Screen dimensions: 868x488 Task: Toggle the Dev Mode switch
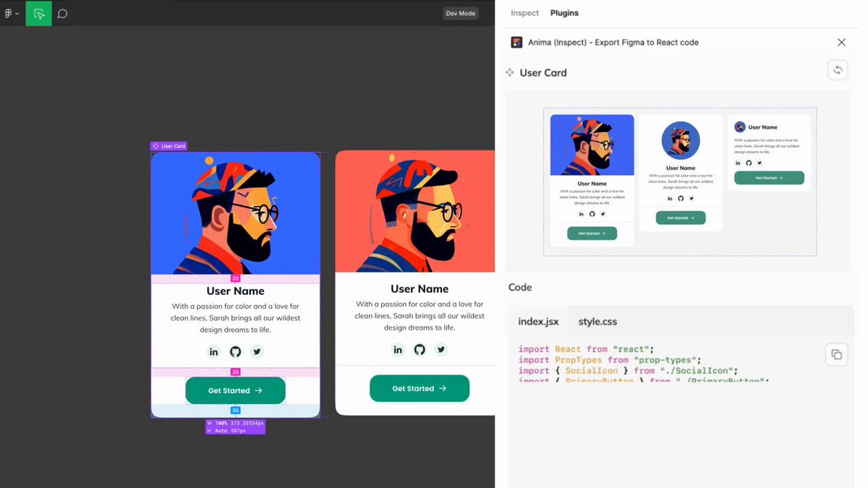click(461, 13)
